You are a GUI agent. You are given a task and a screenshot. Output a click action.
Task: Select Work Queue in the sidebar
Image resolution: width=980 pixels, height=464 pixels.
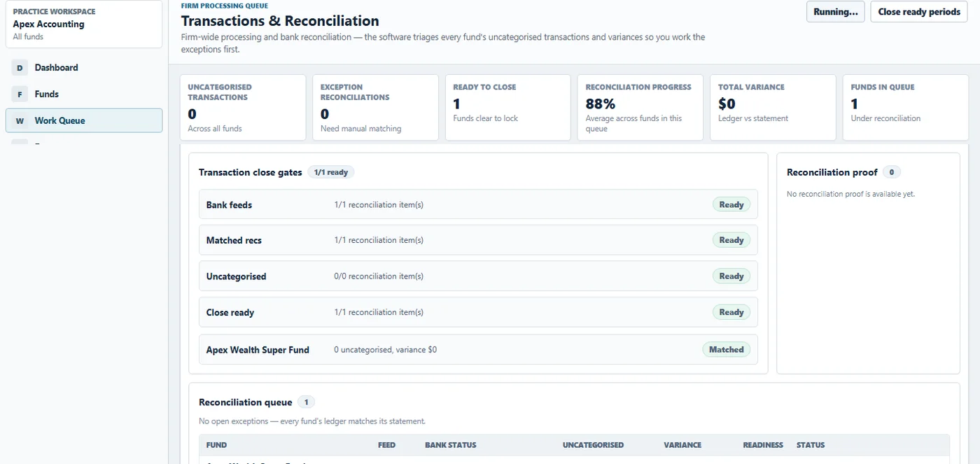pos(84,120)
